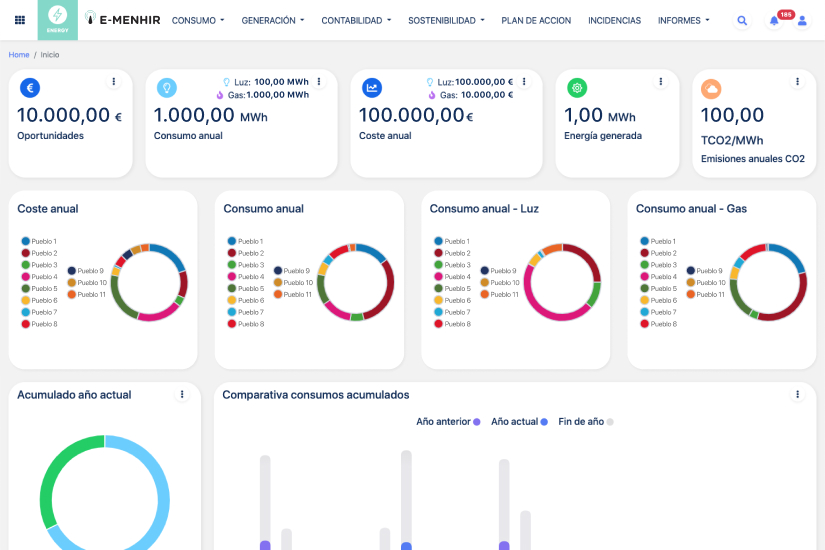Open three-dot menu on Coste anual KPI card
Image resolution: width=825 pixels, height=550 pixels.
(x=524, y=82)
